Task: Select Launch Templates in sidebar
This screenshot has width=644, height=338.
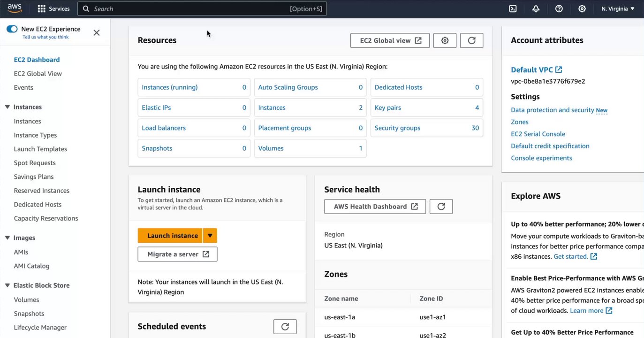Action: pyautogui.click(x=40, y=149)
